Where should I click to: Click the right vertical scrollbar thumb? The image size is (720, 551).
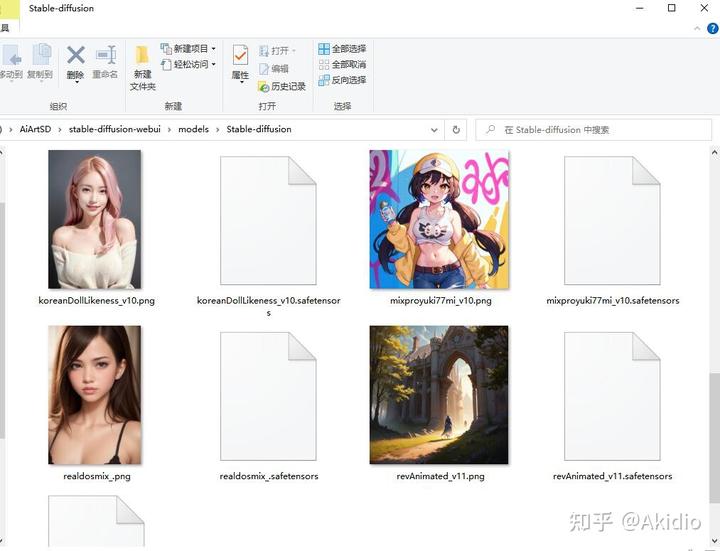tap(714, 440)
